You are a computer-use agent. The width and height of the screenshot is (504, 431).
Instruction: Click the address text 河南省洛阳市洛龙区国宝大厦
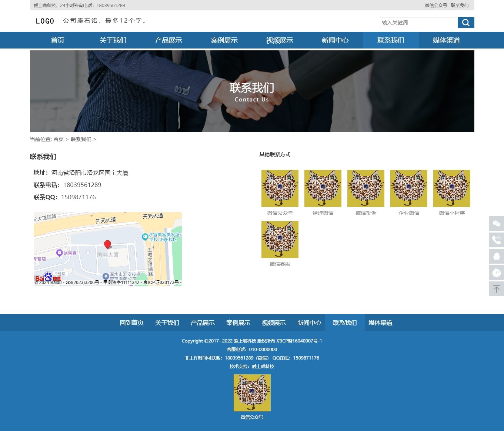pyautogui.click(x=90, y=173)
